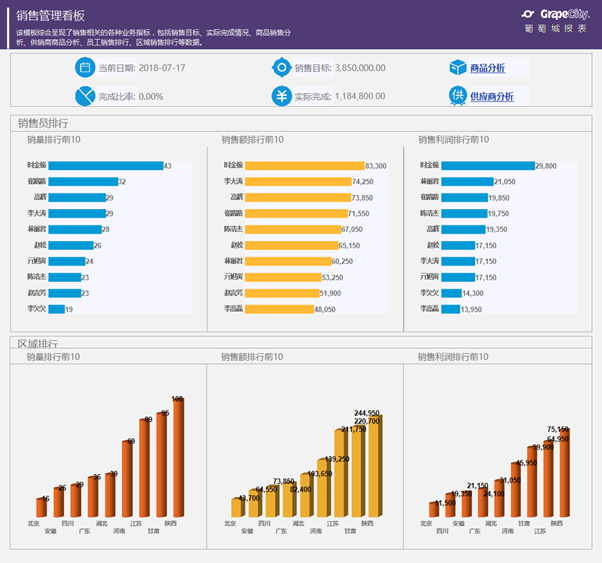This screenshot has height=563, width=602.
Task: Click the shortest blue bar labeled 19
Action: (x=56, y=309)
